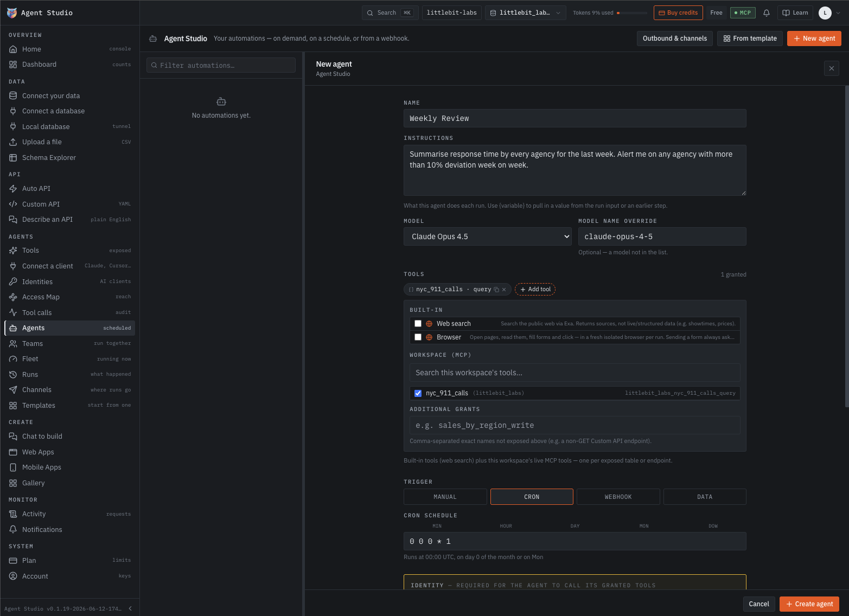The width and height of the screenshot is (849, 616).
Task: Enable the Web search built-in tool
Action: tap(418, 324)
